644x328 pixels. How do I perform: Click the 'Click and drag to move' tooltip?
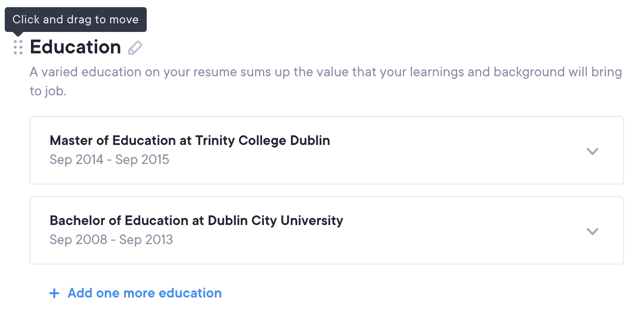75,20
